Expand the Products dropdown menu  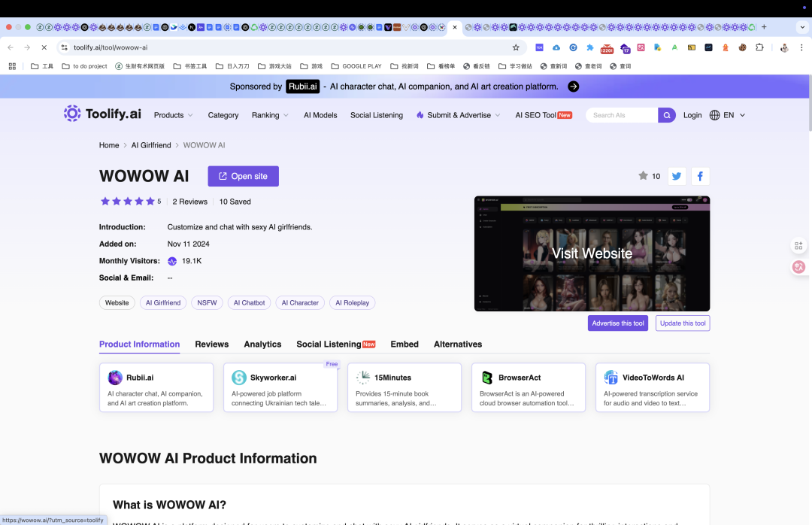point(174,115)
